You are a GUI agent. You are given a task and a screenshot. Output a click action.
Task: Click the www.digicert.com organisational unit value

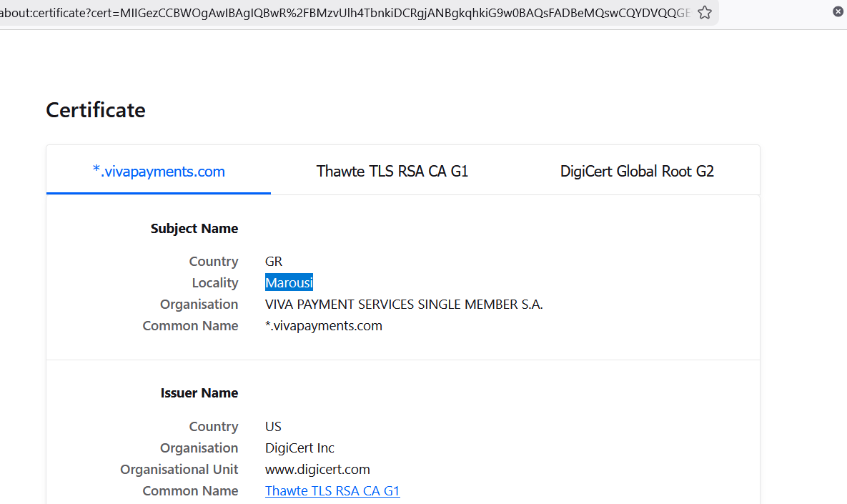(x=317, y=470)
